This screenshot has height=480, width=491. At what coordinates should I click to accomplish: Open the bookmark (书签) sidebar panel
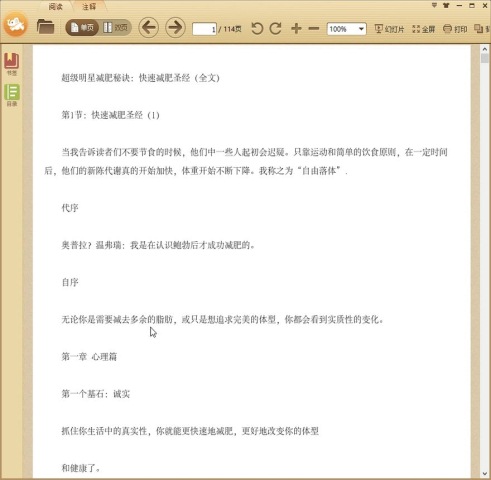pyautogui.click(x=12, y=64)
